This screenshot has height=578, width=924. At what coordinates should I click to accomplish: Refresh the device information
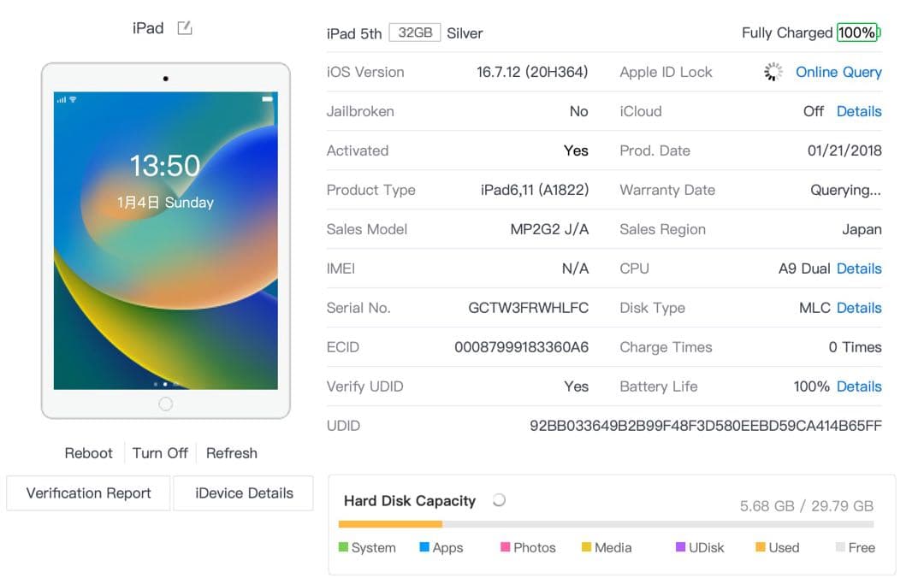coord(231,453)
